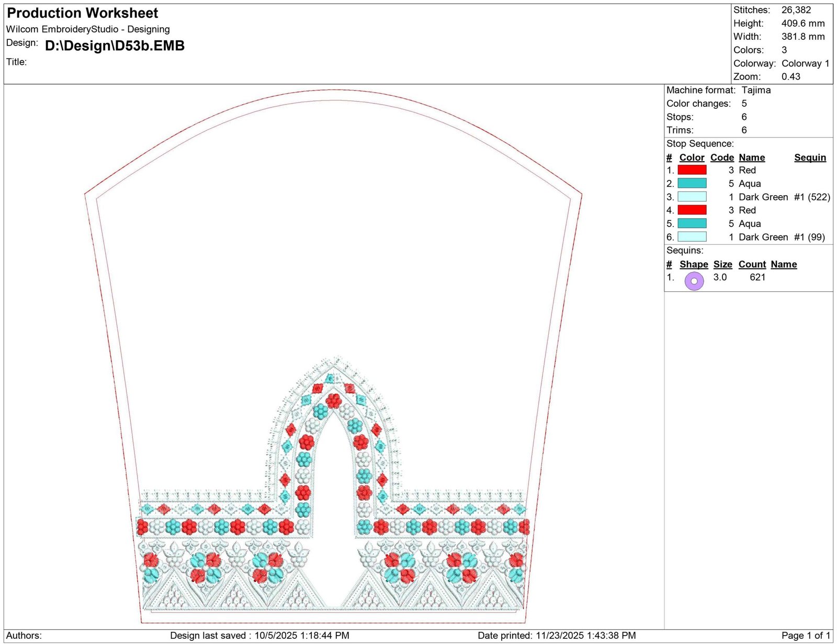Click the Date printed text in footer
Viewport: 837px width, 644px height.
pyautogui.click(x=557, y=636)
